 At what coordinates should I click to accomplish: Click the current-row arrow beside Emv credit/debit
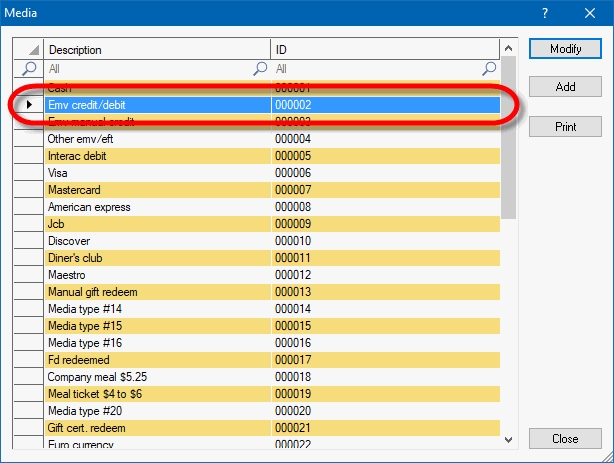(x=29, y=104)
